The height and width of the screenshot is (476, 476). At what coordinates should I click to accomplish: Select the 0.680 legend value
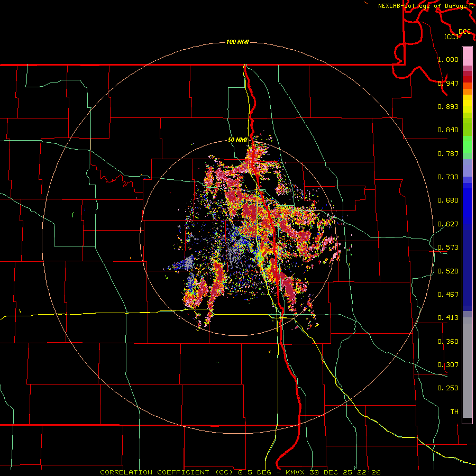448,200
